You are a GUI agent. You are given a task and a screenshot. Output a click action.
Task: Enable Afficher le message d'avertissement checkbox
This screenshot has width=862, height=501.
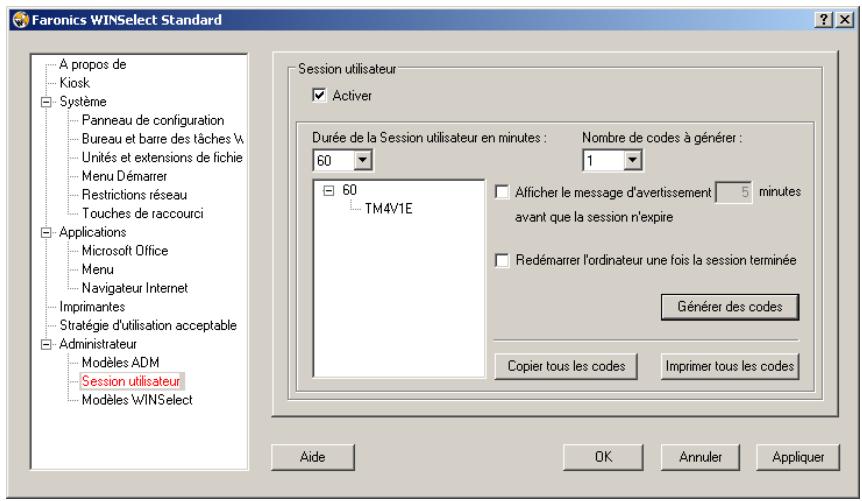click(502, 192)
